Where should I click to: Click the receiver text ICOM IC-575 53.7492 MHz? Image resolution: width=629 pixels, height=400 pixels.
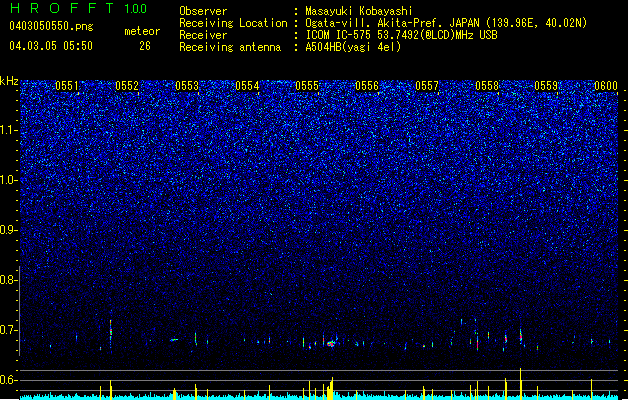click(401, 35)
